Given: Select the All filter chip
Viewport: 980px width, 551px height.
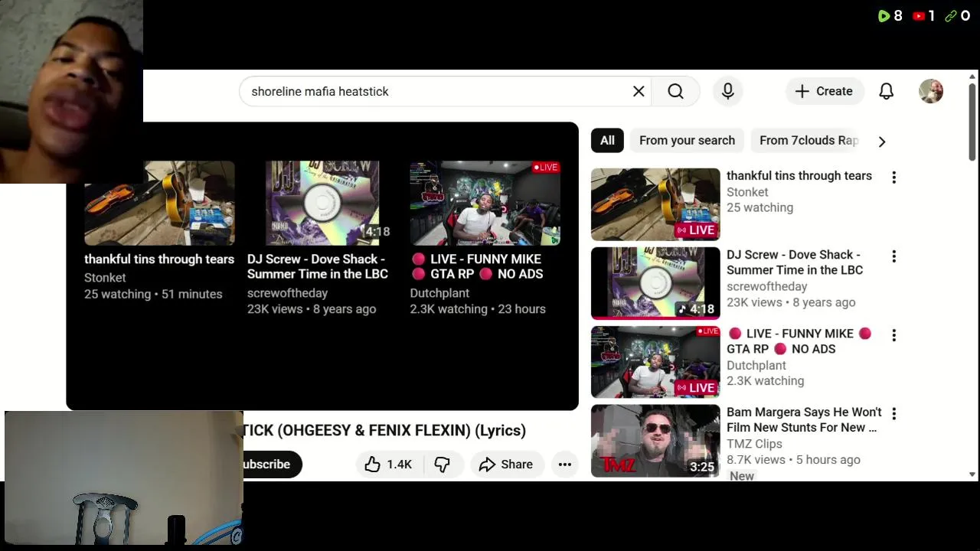Looking at the screenshot, I should [x=607, y=140].
